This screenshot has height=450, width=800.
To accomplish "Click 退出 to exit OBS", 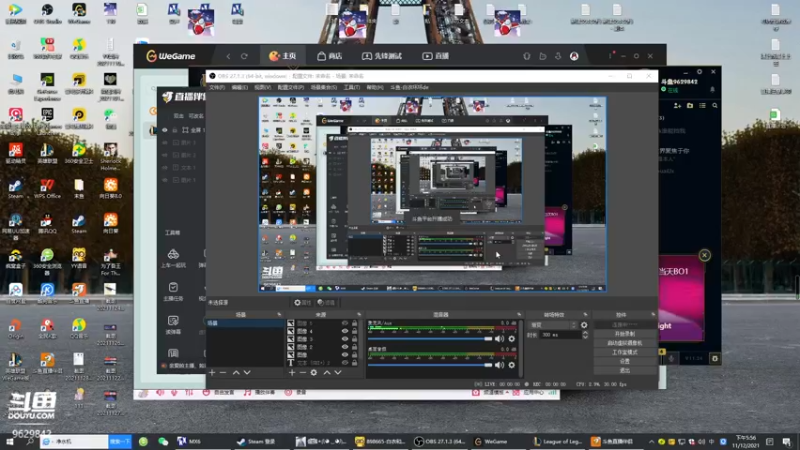I will point(624,370).
